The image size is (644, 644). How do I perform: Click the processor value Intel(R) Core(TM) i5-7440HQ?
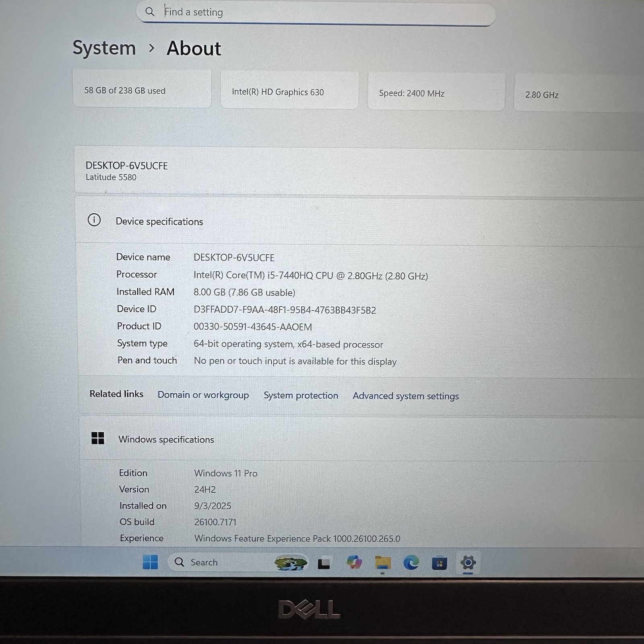click(311, 276)
